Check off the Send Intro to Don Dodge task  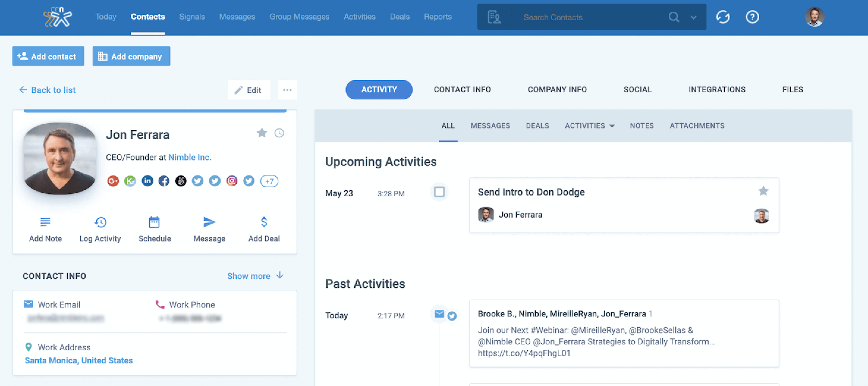tap(439, 192)
